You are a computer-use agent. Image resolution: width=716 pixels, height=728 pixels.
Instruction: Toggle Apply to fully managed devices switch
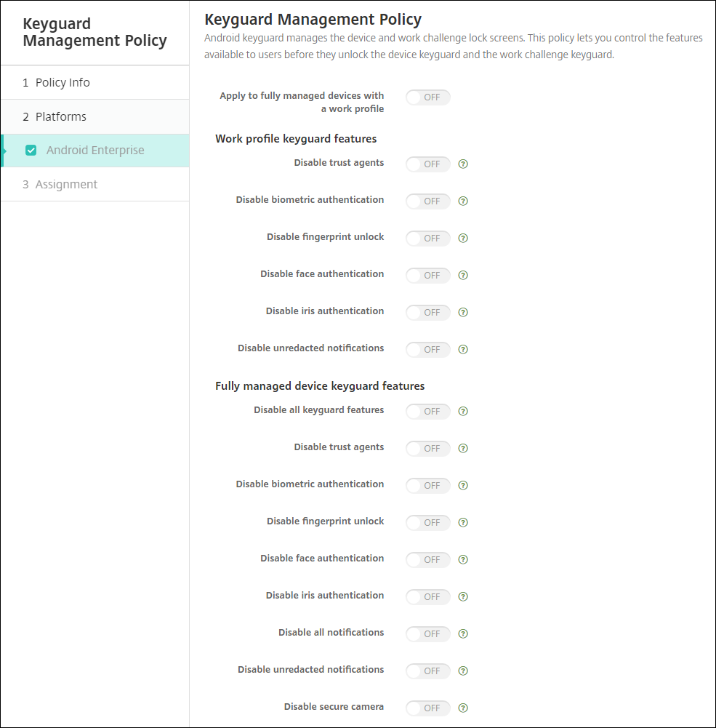point(428,97)
